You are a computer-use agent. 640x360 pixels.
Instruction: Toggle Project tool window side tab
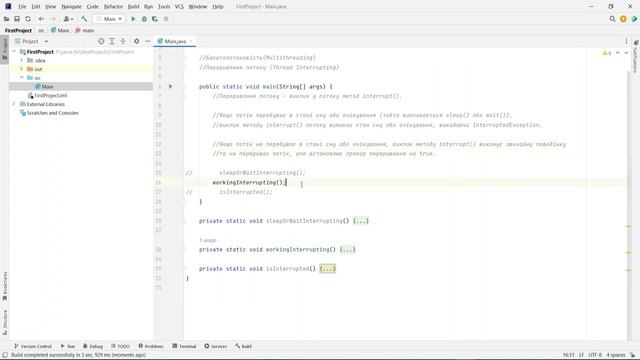(4, 48)
